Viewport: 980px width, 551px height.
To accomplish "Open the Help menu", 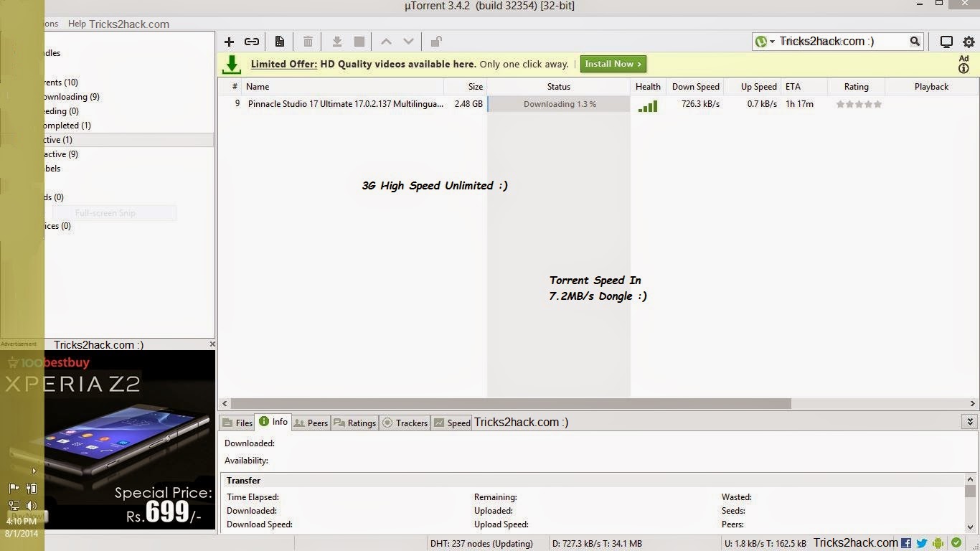I will (x=77, y=24).
